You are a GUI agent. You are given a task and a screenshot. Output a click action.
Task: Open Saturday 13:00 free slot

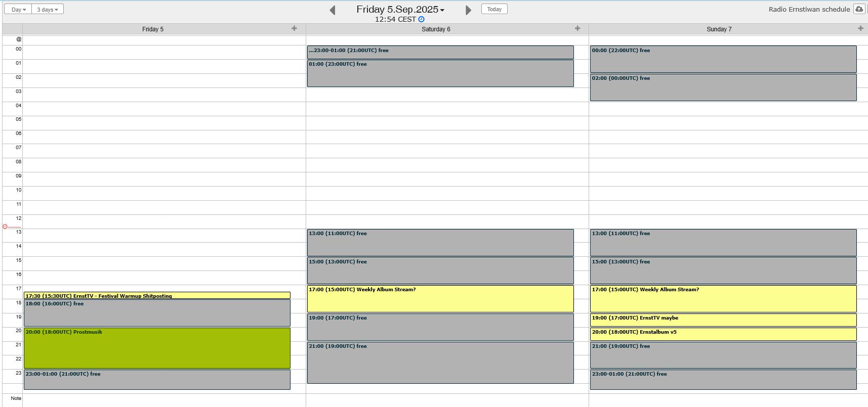click(440, 243)
